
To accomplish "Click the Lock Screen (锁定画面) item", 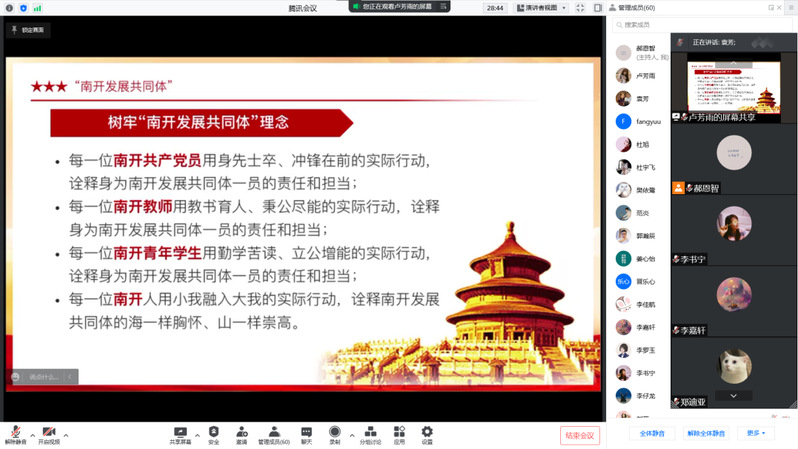I will [28, 30].
